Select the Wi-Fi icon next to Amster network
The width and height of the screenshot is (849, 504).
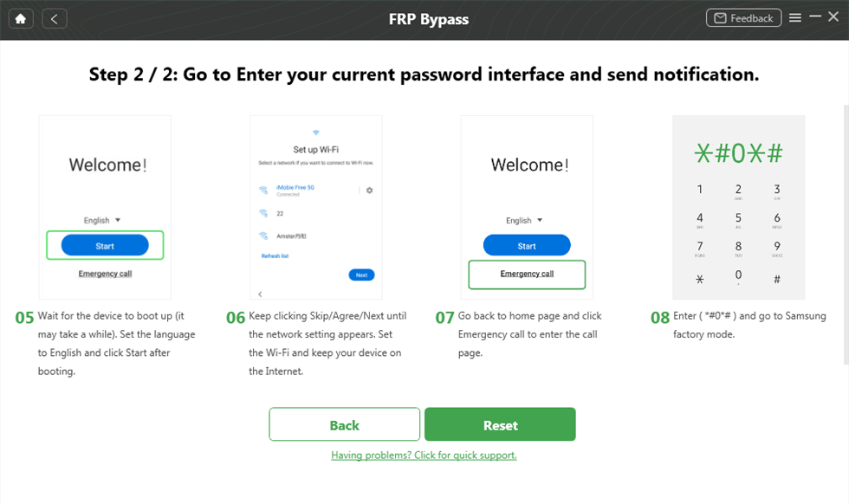coord(263,235)
